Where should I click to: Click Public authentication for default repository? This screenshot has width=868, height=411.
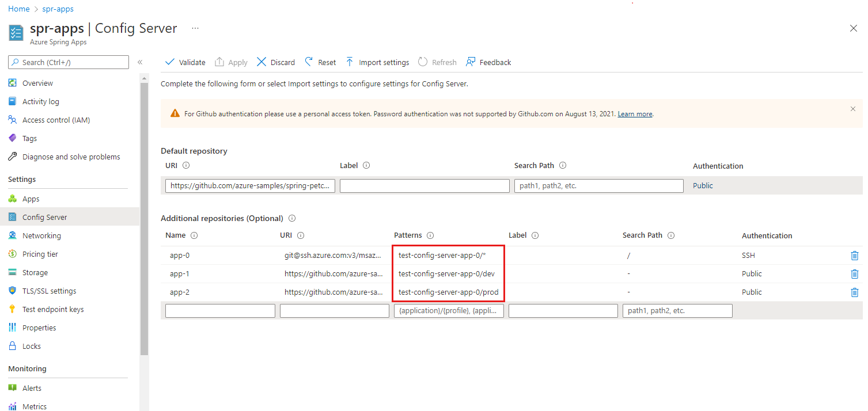click(x=703, y=186)
